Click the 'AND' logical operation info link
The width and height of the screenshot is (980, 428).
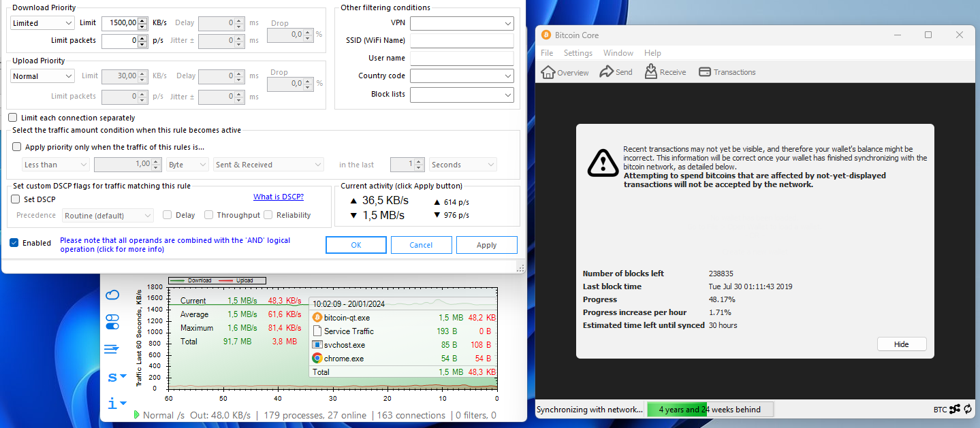175,245
